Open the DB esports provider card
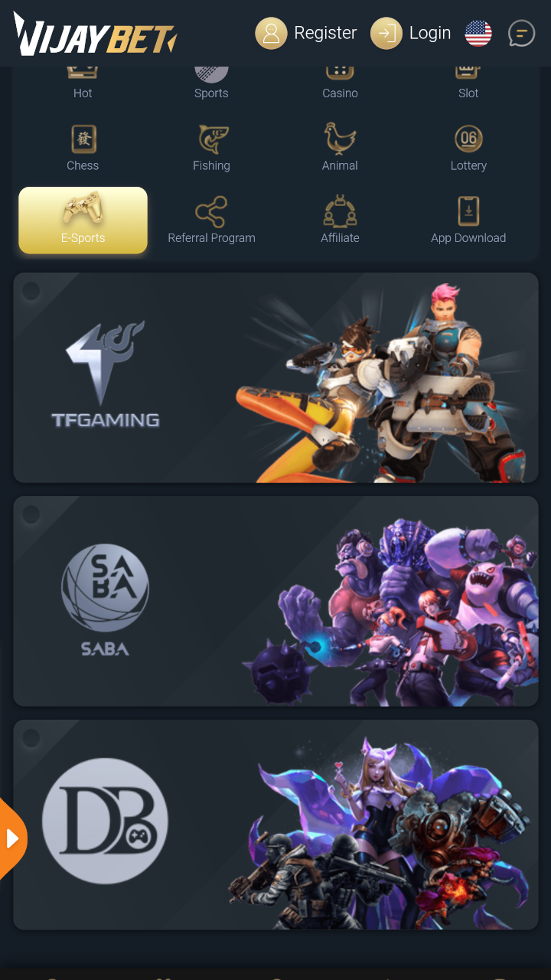The height and width of the screenshot is (980, 551). [275, 825]
